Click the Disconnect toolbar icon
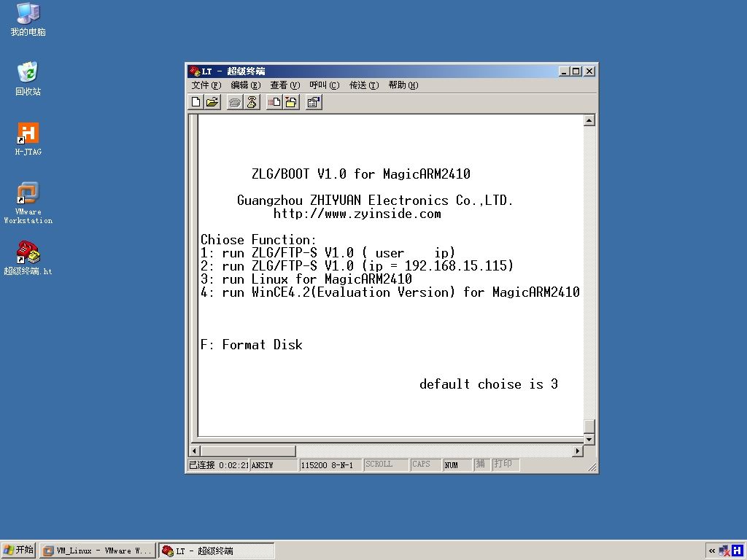This screenshot has height=560, width=747. point(252,102)
